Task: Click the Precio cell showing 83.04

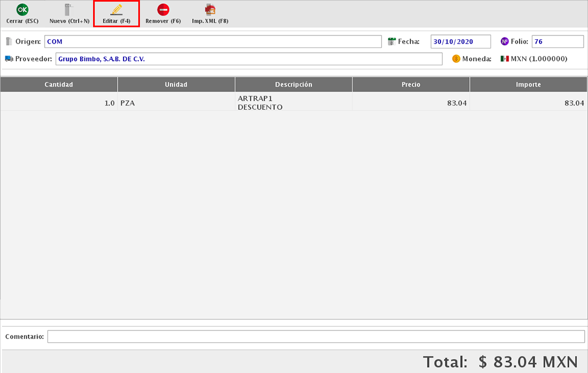Action: 411,102
